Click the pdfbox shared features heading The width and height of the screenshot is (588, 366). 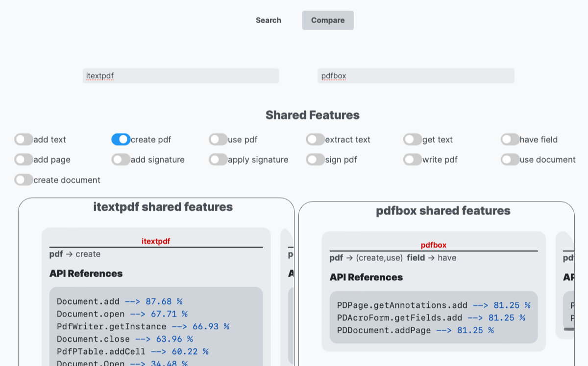click(443, 211)
